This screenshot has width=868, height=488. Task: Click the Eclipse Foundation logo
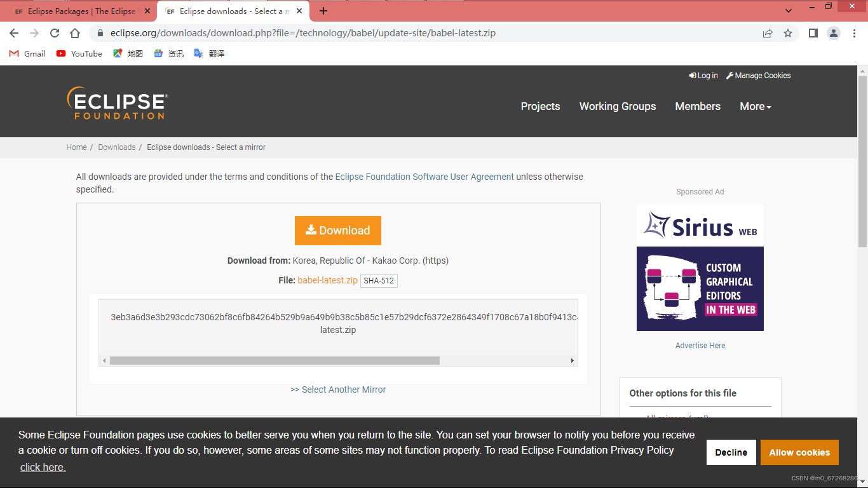(x=117, y=103)
